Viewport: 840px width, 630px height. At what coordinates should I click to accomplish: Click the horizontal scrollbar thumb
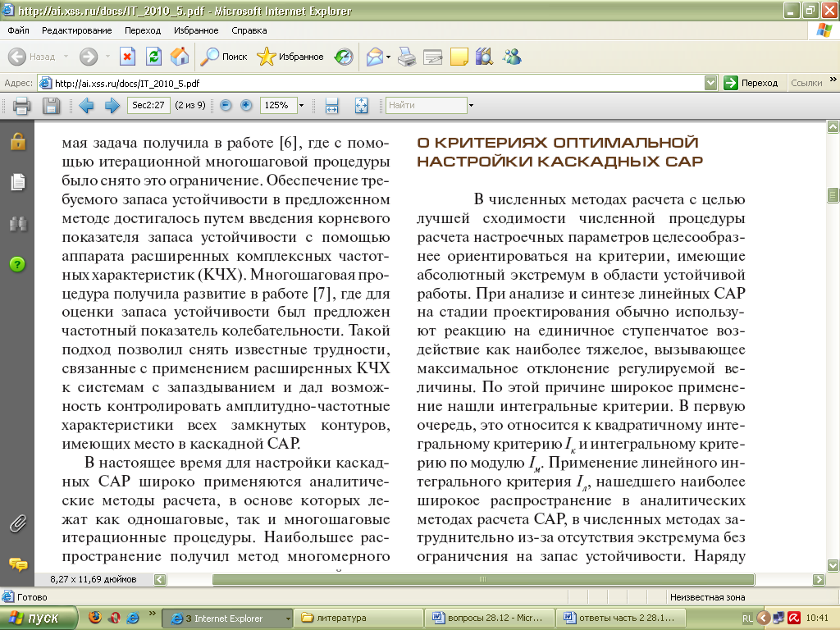pos(483,579)
